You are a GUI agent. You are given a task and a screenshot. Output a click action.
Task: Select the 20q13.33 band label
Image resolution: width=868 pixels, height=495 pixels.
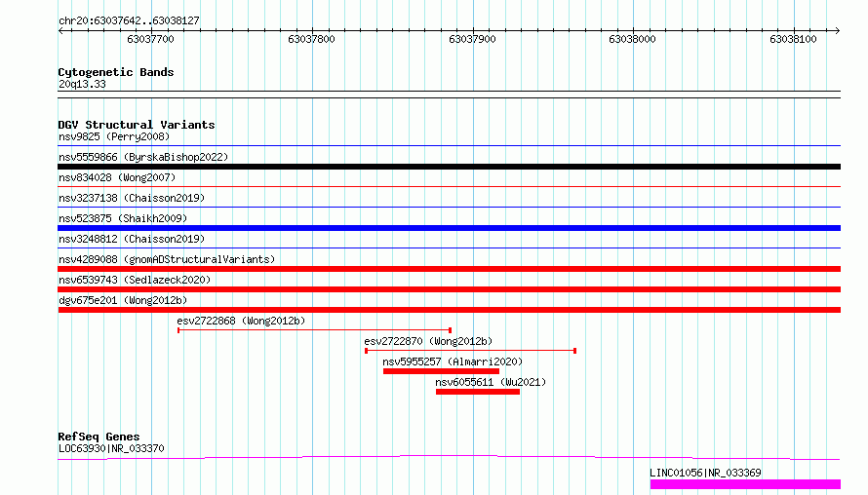click(82, 84)
